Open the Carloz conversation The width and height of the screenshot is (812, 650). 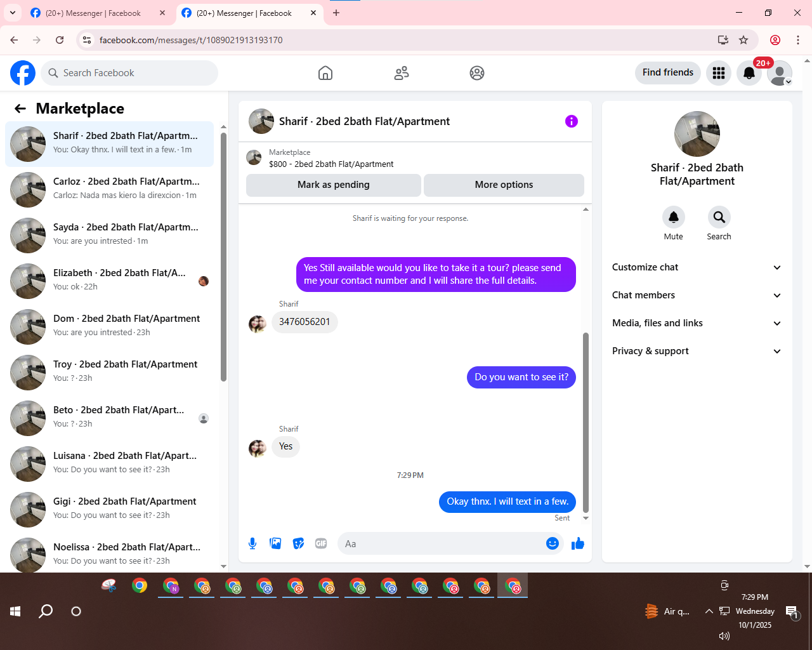coord(109,190)
